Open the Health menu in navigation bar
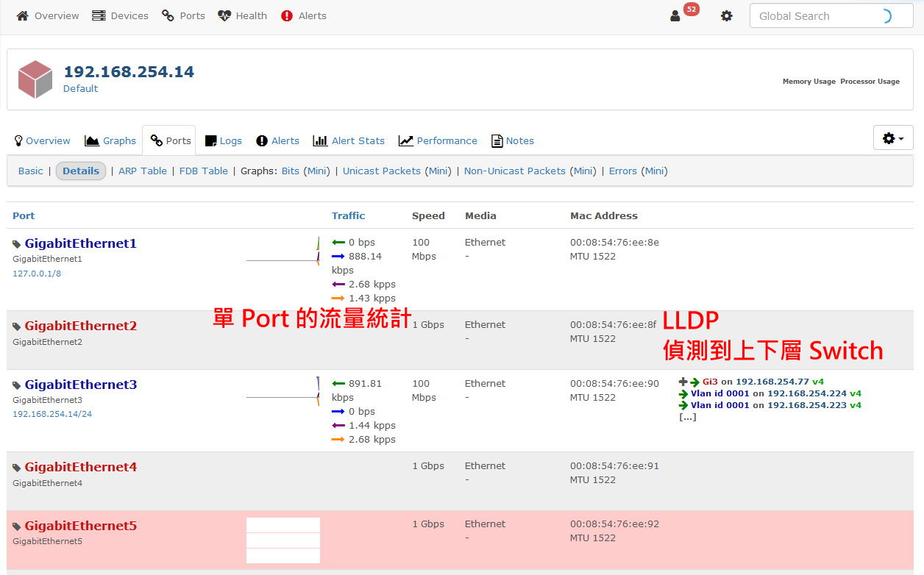924x575 pixels. (243, 15)
